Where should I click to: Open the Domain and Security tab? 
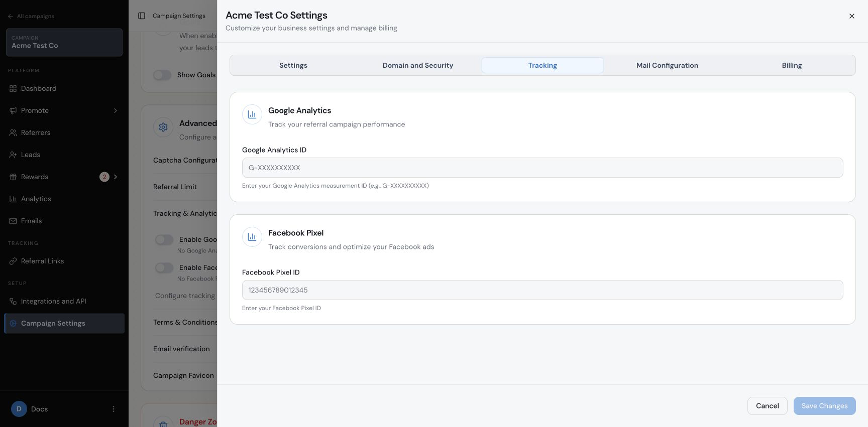coord(417,65)
